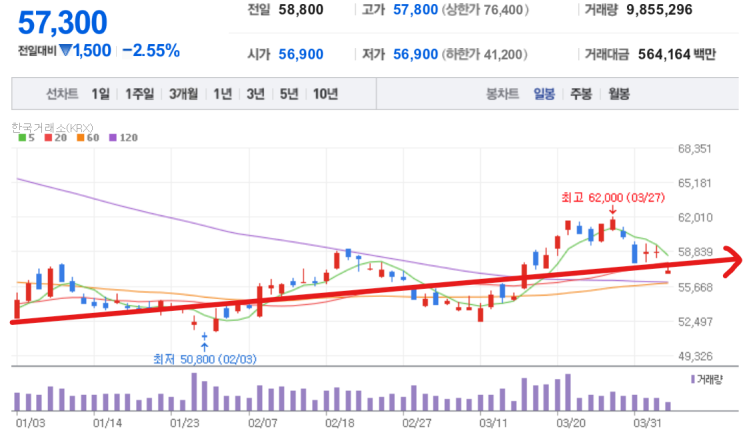The width and height of the screenshot is (743, 445).
Task: Click the 거래대금 value 564,164 백만
Action: point(677,54)
